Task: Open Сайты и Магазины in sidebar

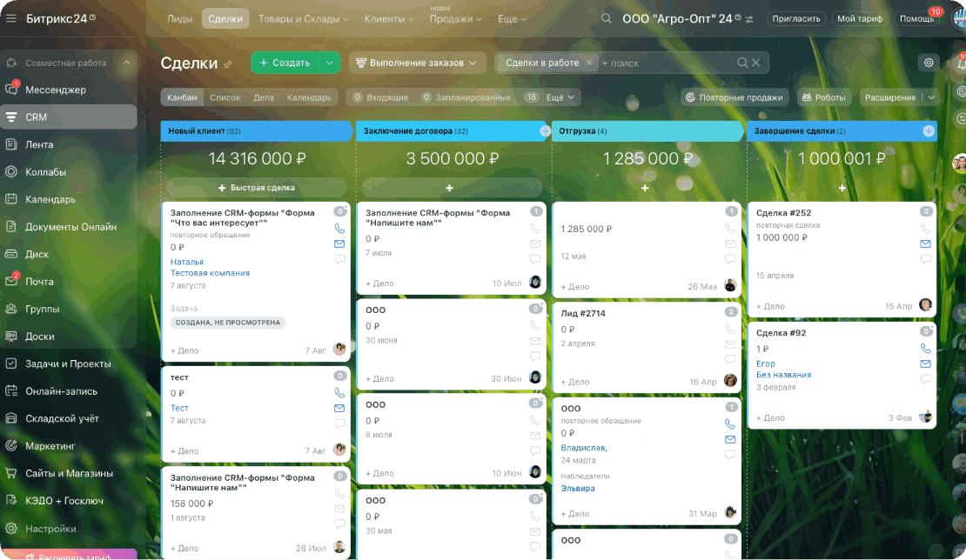Action: [x=69, y=473]
